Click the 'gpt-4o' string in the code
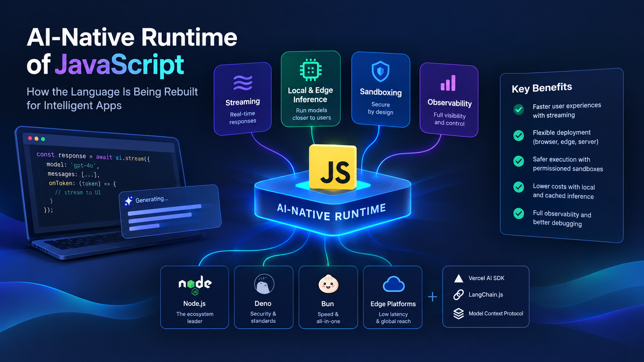This screenshot has width=644, height=362. [83, 165]
